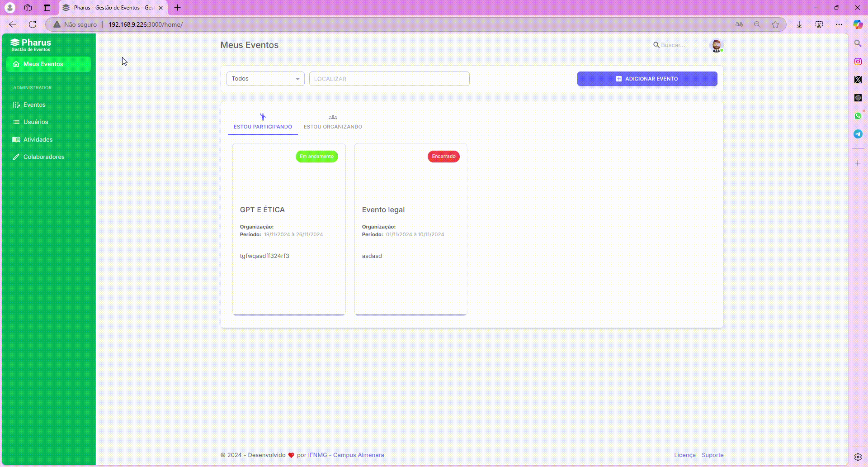The width and height of the screenshot is (868, 467).
Task: Open the Evento legal event card
Action: click(x=411, y=229)
